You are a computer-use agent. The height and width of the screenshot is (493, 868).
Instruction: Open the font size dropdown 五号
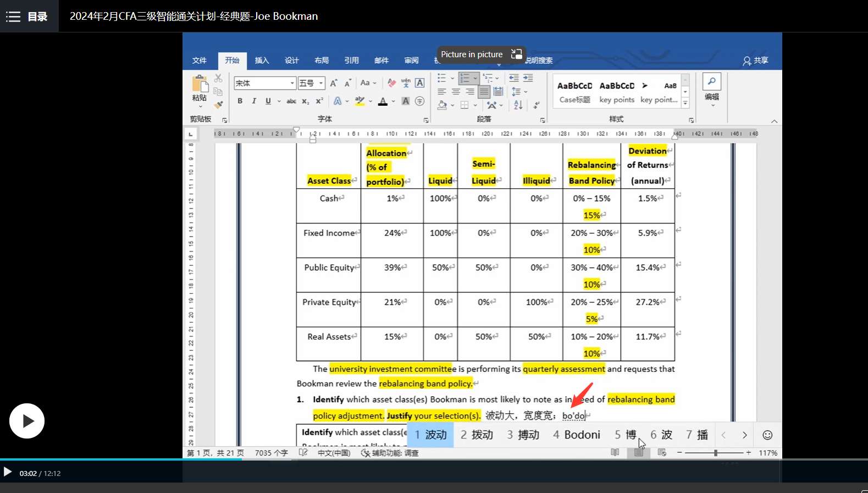[x=321, y=83]
